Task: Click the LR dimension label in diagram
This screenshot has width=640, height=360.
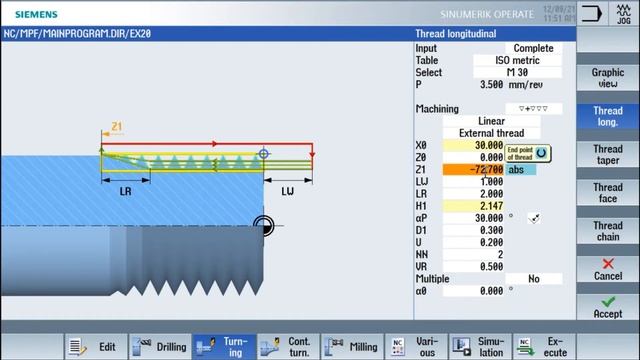Action: tap(125, 191)
